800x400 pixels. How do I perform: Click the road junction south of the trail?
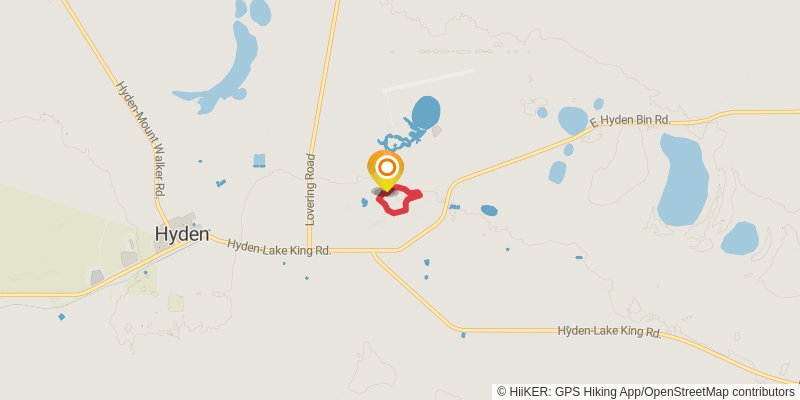(x=374, y=252)
